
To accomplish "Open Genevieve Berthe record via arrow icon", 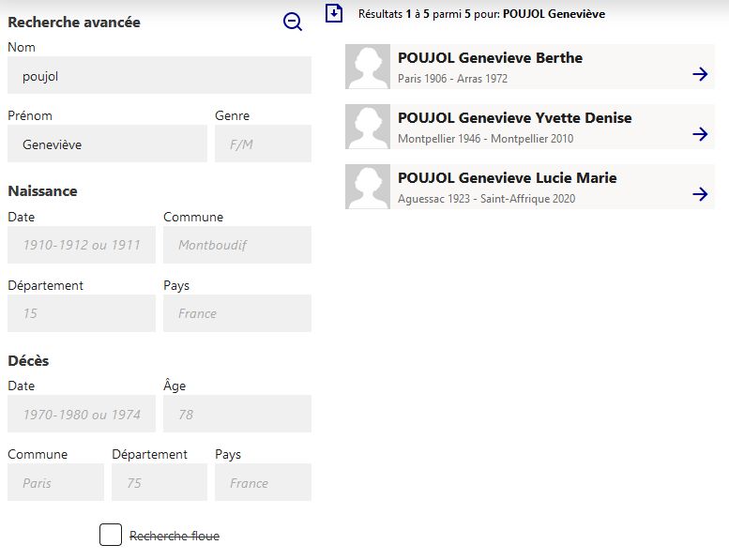I will click(700, 74).
